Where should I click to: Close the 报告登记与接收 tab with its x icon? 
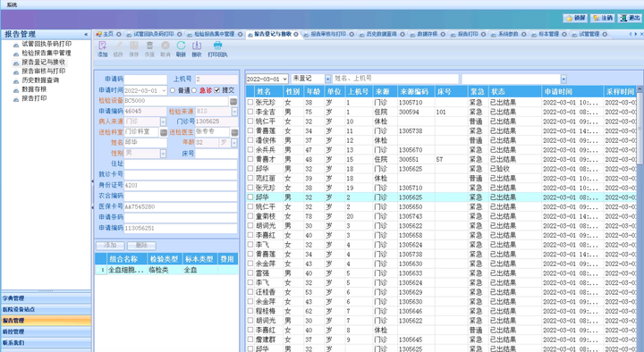click(x=296, y=34)
